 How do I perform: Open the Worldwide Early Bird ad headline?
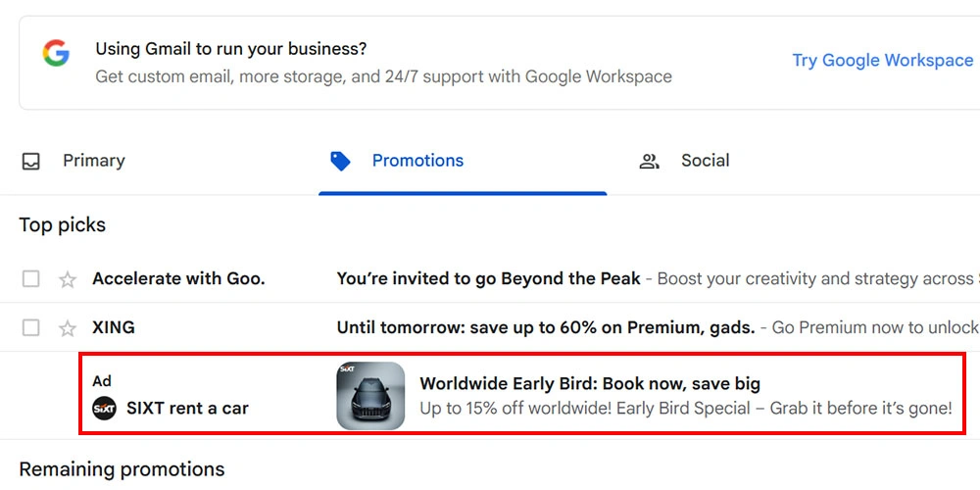[x=590, y=384]
